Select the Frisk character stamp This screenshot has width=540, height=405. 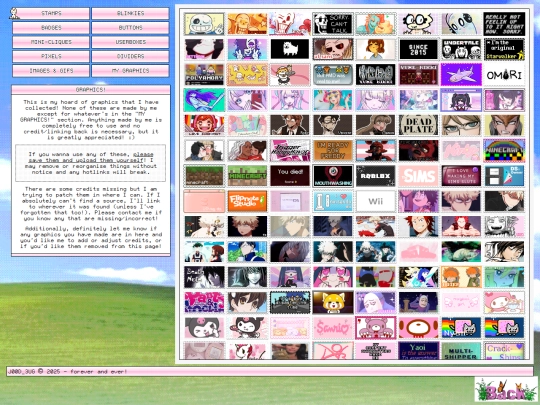point(375,49)
